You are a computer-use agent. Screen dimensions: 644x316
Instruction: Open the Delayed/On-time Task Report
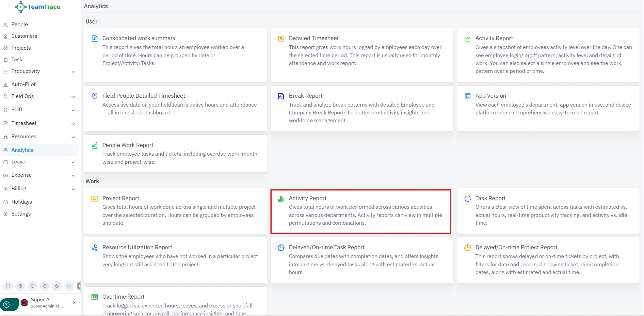tap(326, 248)
